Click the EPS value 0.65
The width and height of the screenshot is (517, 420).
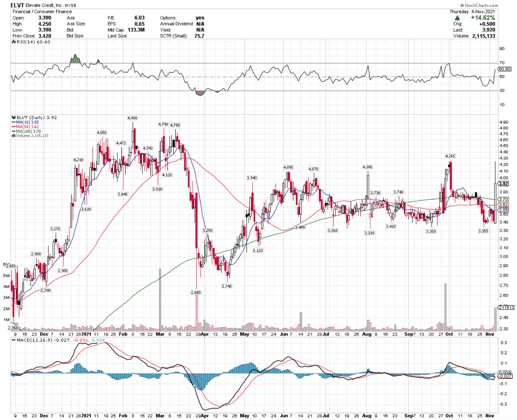(140, 24)
